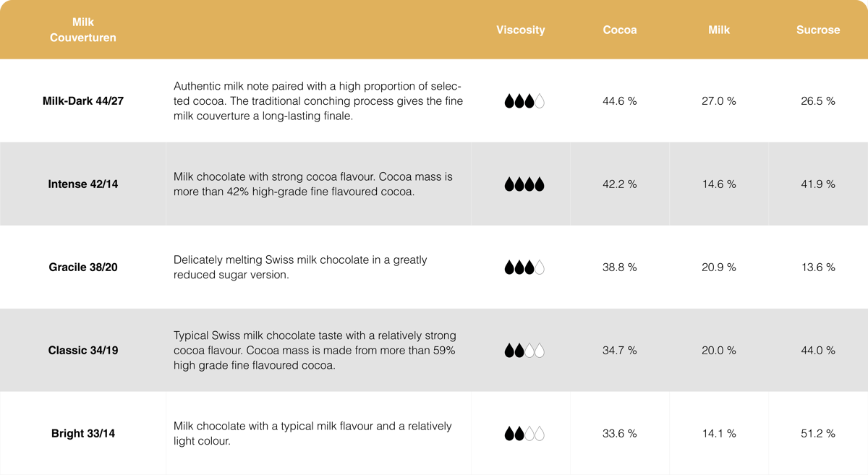Click the Classic 34/19 viscosity drops icon

click(524, 351)
